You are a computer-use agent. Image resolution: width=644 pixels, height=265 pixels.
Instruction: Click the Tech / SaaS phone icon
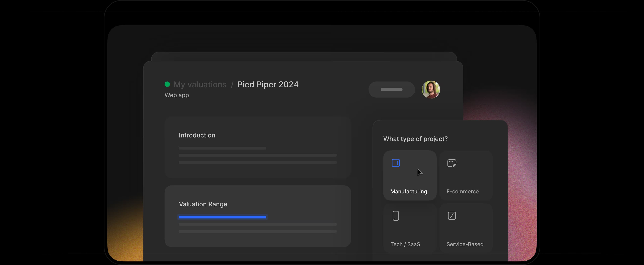(x=395, y=216)
